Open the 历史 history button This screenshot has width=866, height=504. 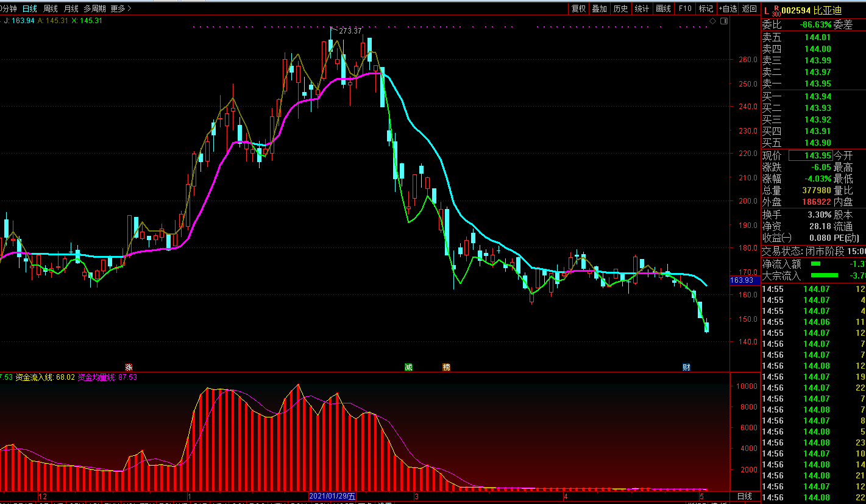coord(620,9)
